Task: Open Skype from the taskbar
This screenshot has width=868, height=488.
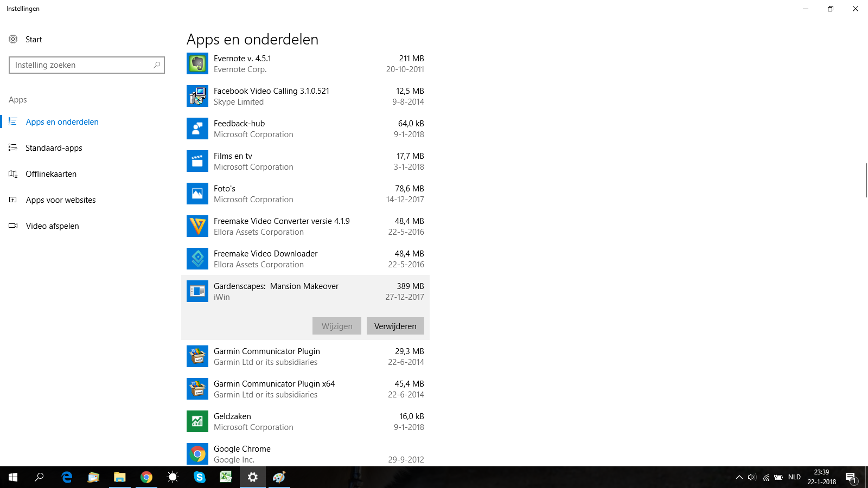Action: (x=200, y=477)
